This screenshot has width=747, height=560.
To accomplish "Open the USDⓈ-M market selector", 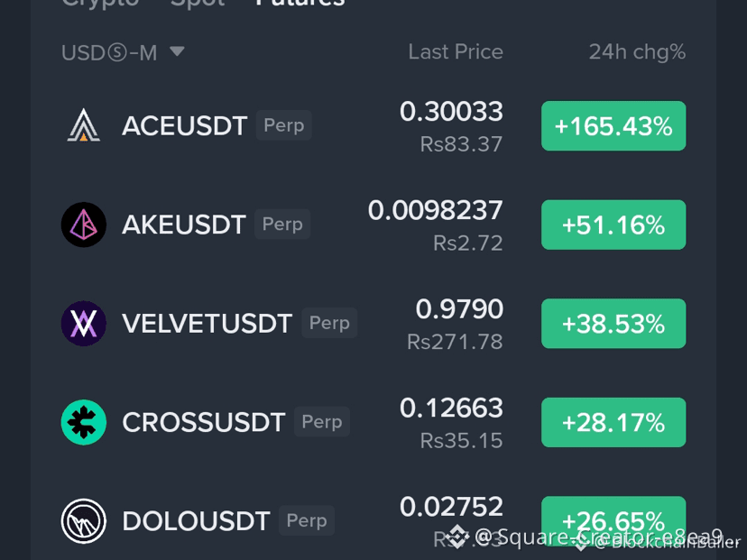I will (x=123, y=52).
